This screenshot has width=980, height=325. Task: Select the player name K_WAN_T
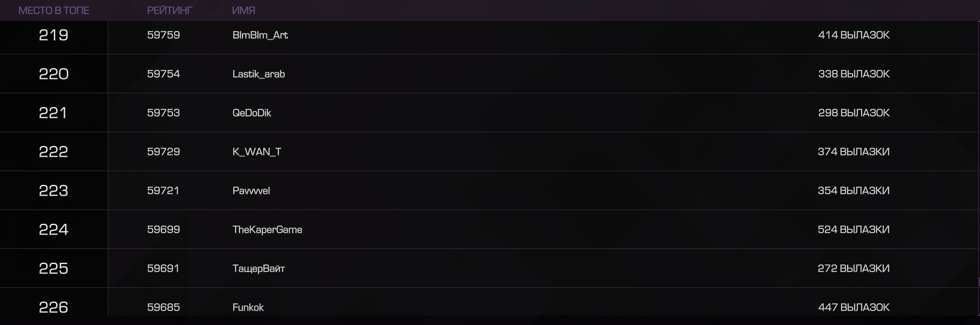pyautogui.click(x=257, y=152)
